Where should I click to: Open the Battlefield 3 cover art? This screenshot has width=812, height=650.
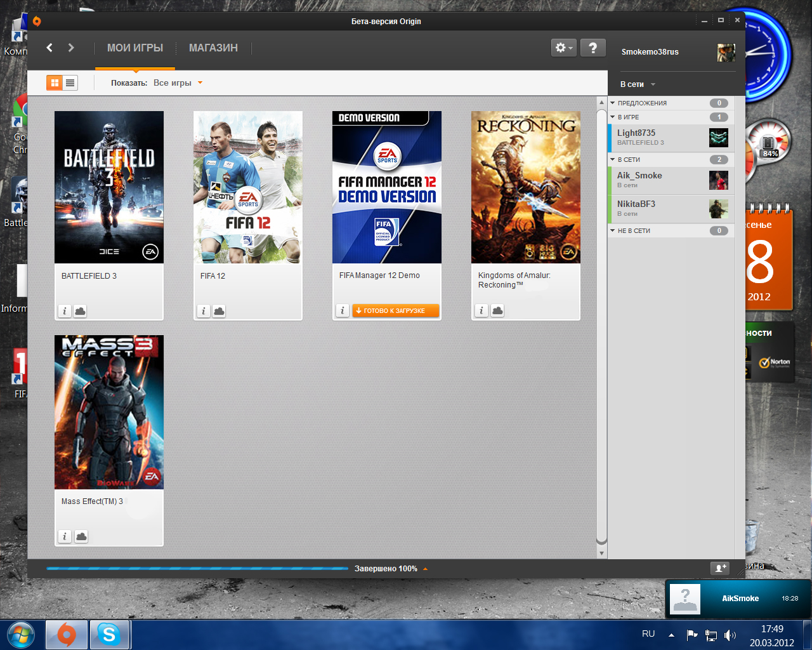pos(109,187)
